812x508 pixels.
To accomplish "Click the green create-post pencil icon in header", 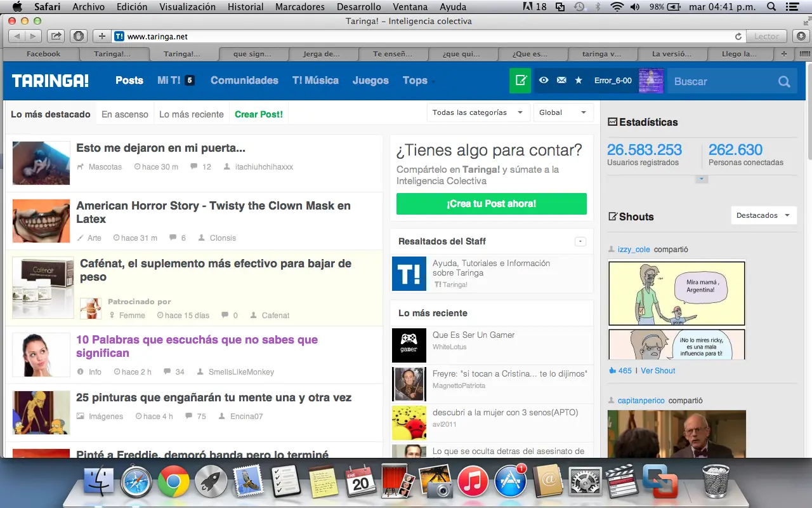I will (520, 81).
